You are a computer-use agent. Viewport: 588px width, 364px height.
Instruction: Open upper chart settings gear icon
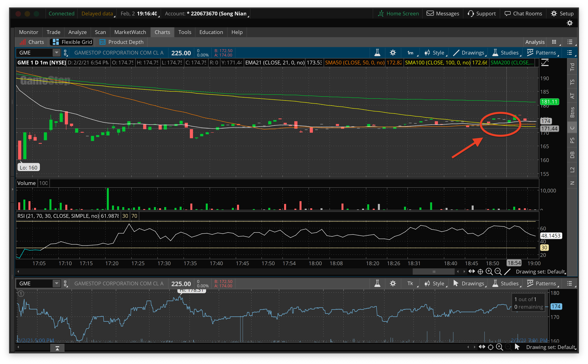click(x=393, y=53)
